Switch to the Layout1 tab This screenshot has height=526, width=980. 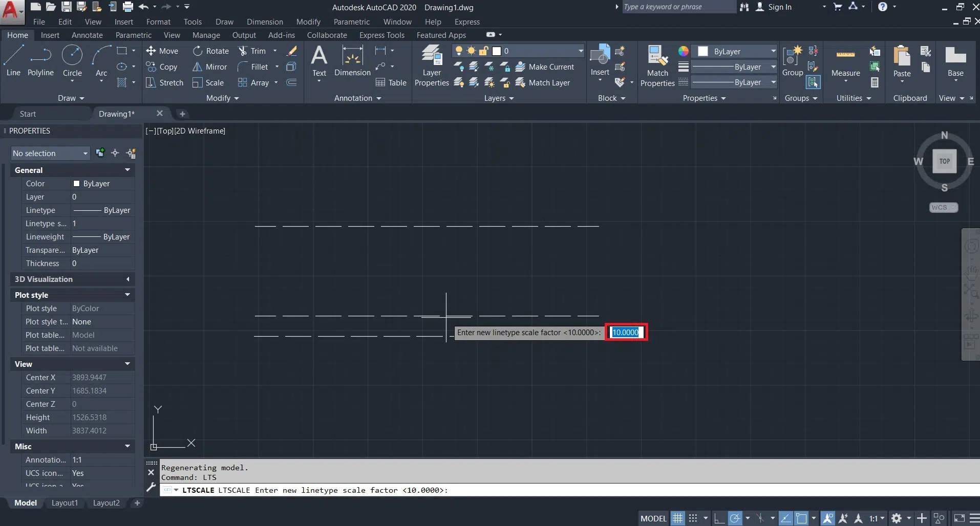point(65,503)
